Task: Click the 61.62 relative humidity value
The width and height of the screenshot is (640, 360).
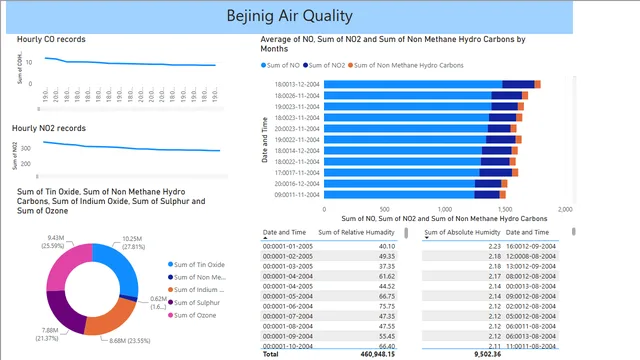Action: (387, 276)
